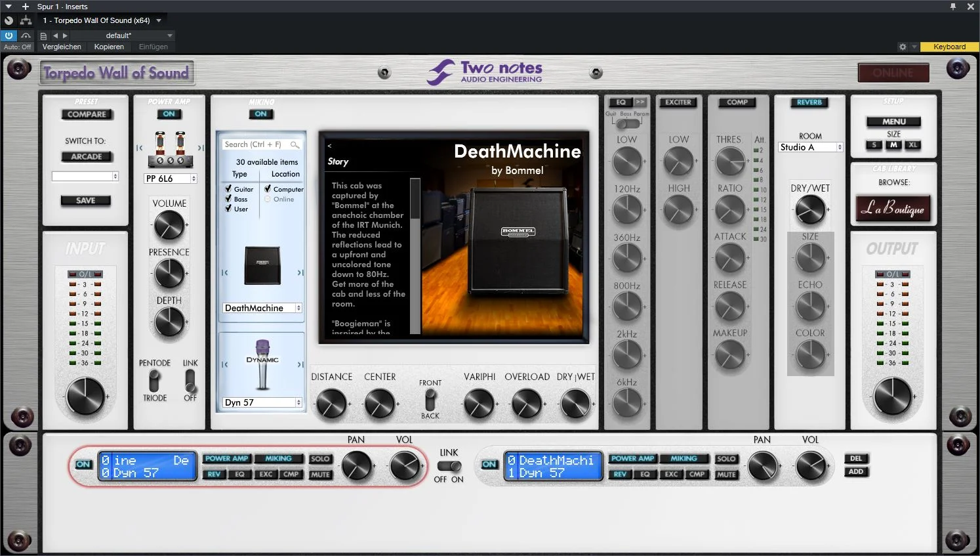Switch to ARCADE mode button
980x556 pixels.
click(87, 156)
